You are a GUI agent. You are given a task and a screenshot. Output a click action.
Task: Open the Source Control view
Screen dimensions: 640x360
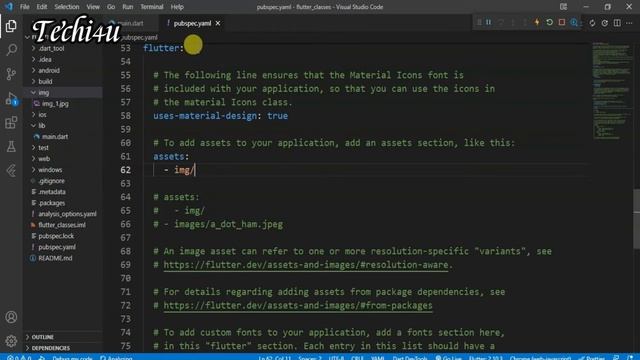[x=11, y=74]
